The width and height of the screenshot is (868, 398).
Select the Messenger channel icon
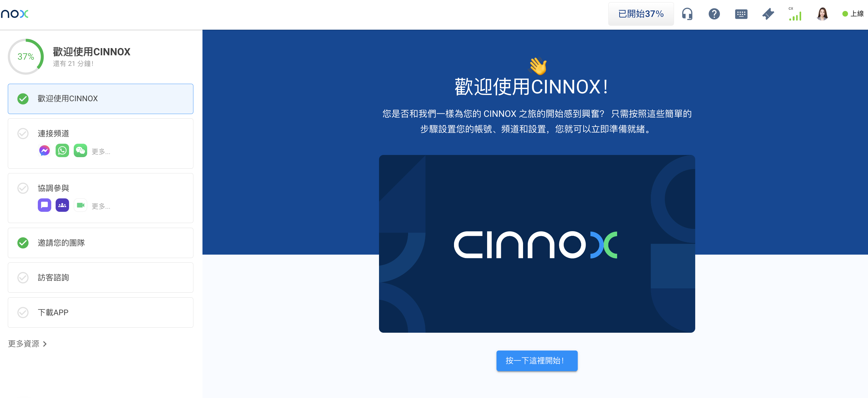point(44,151)
